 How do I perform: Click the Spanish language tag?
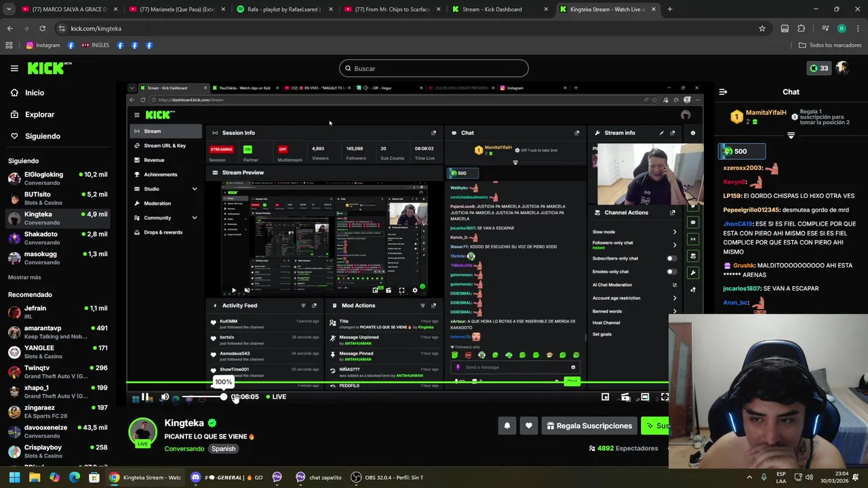click(223, 449)
